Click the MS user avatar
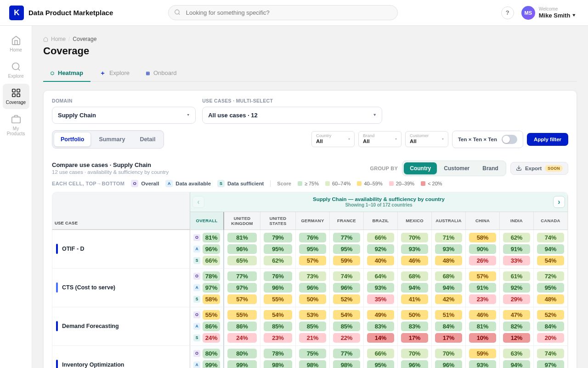Screen dimensions: 588x368 528,13
